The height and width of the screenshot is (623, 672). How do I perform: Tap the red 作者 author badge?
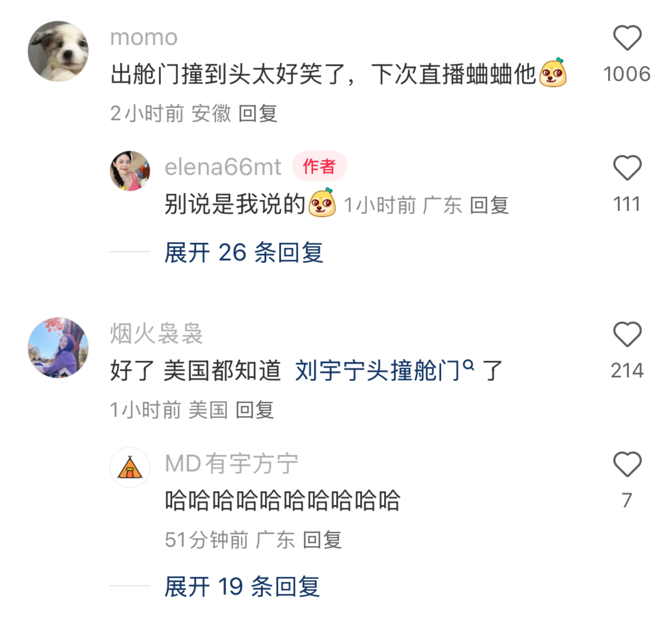319,166
